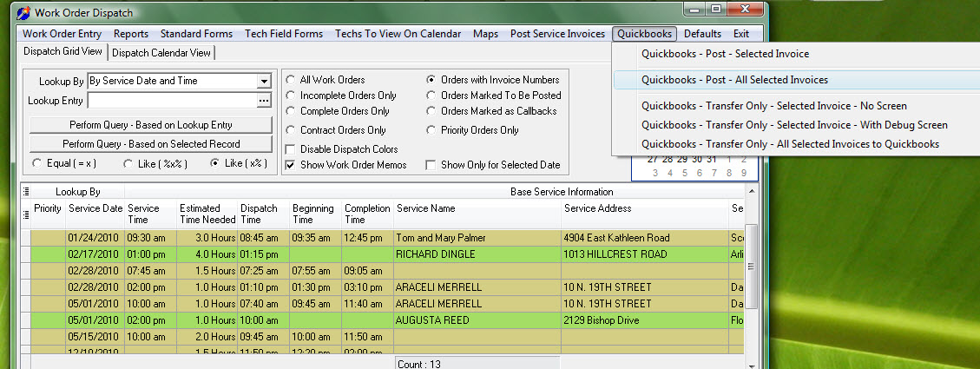Click the grid vertical scrollbar thumb

click(x=751, y=266)
